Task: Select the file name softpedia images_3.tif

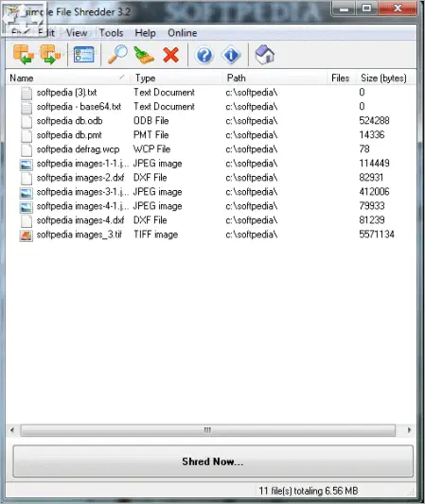Action: pyautogui.click(x=80, y=235)
